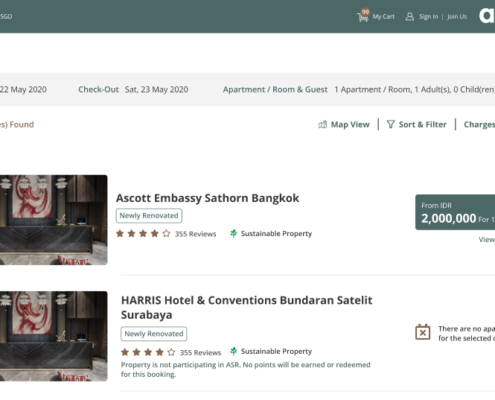Switch to Map View
Image resolution: width=495 pixels, height=400 pixels.
click(350, 124)
